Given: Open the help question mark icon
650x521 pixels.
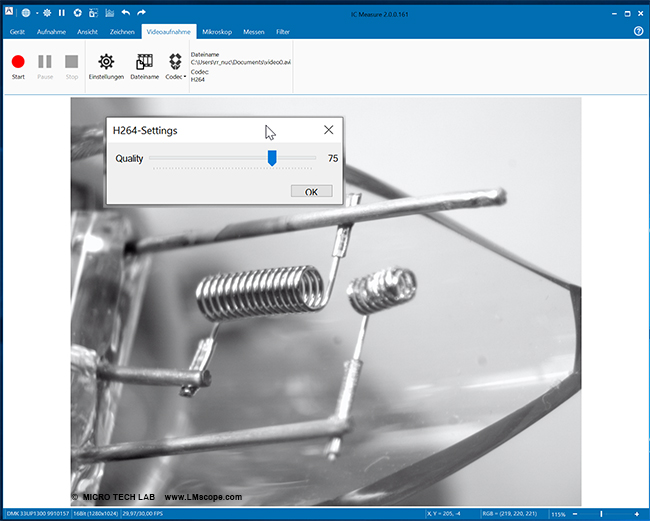Looking at the screenshot, I should [638, 31].
